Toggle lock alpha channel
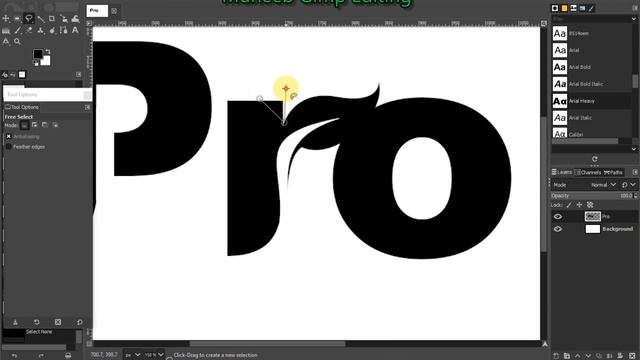The image size is (640, 360). 590,205
